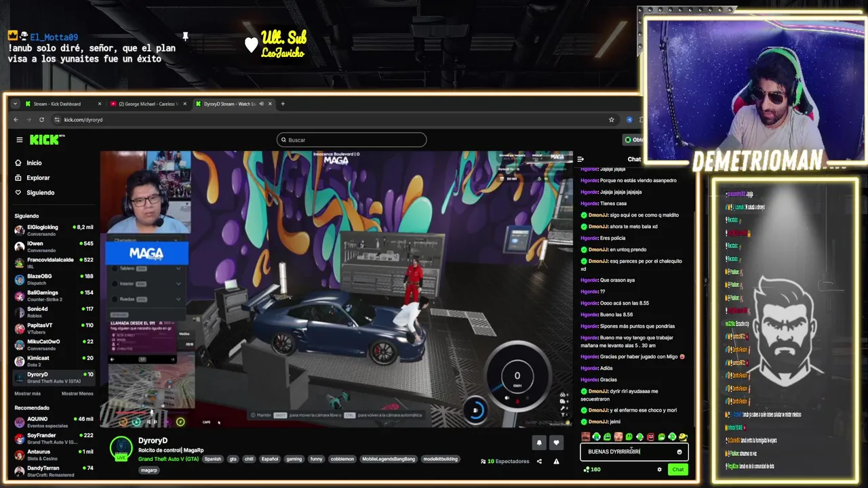The width and height of the screenshot is (868, 488).
Task: Open ElGlogloking channel in following list
Action: point(54,230)
